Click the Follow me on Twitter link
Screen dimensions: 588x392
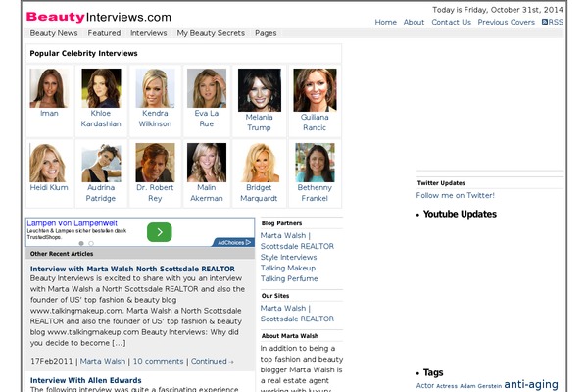[456, 195]
